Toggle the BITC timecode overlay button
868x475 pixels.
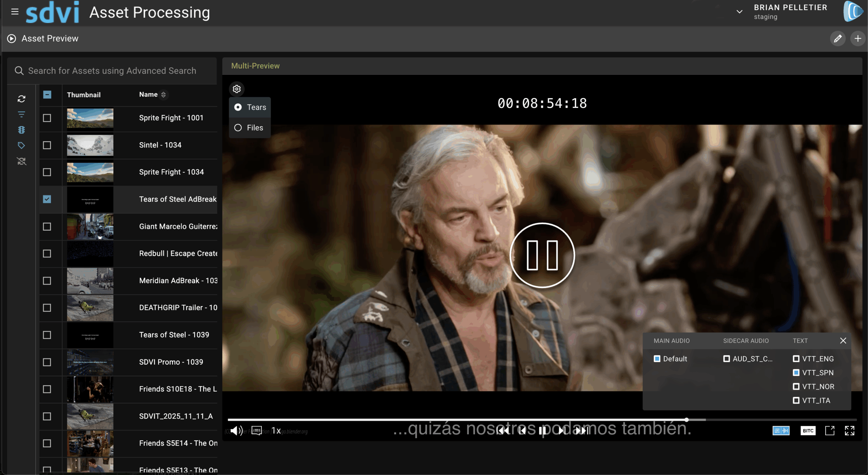[x=808, y=431]
